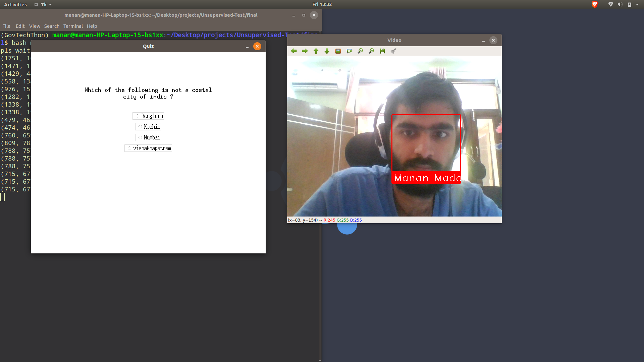Open the Search menu in terminal
Screen dimensions: 644x362
click(52, 26)
